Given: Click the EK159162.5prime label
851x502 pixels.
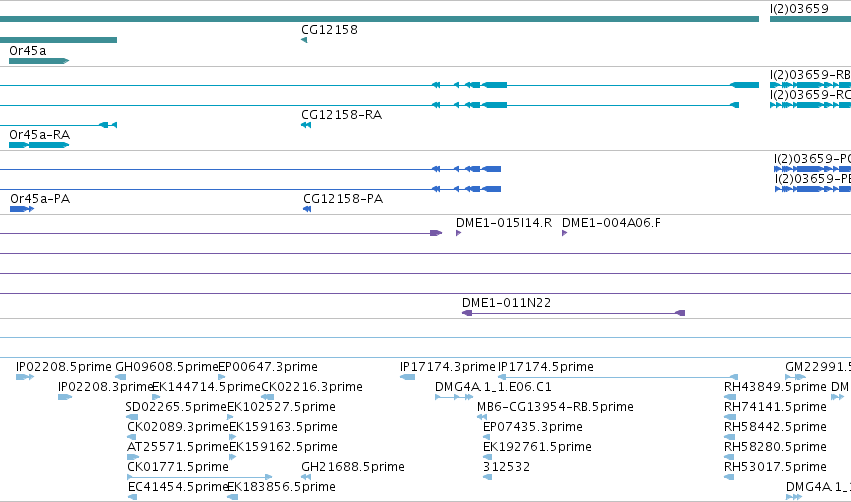Looking at the screenshot, I should 283,447.
